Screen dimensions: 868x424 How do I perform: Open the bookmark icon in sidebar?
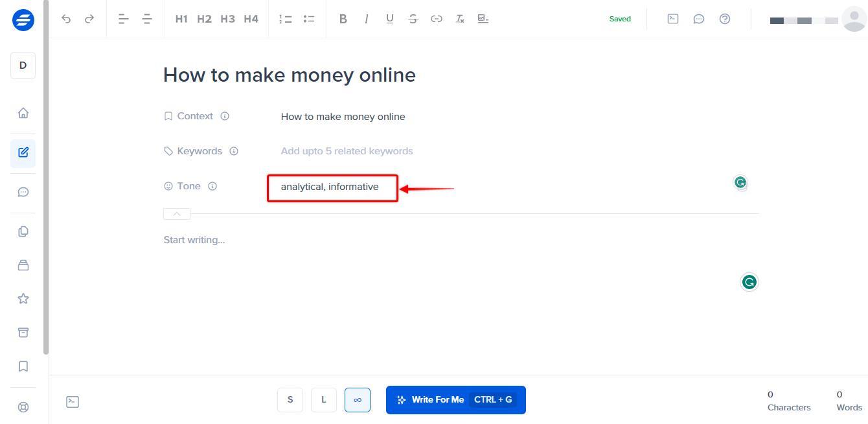click(x=23, y=366)
